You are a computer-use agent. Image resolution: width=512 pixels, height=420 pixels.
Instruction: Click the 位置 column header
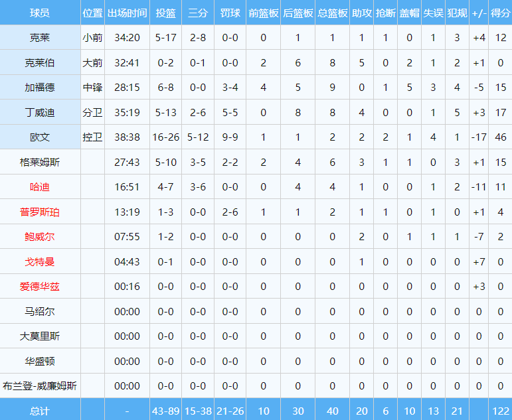click(93, 13)
